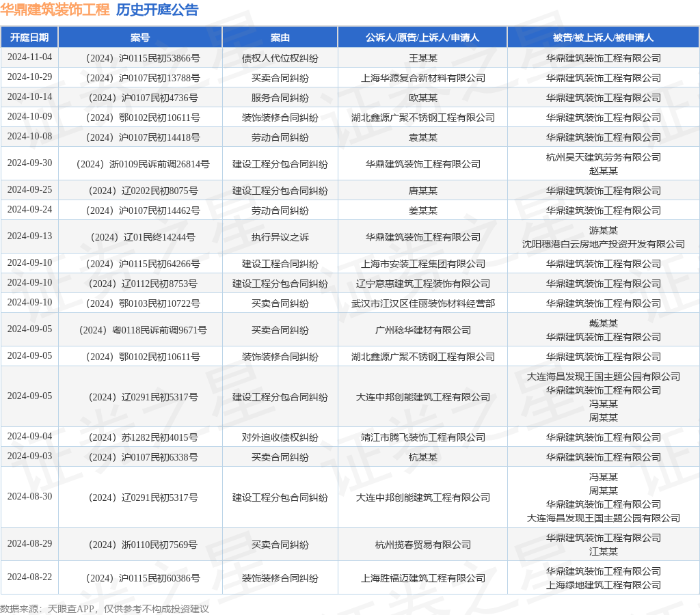
Task: Click plaintiff 靖江市腾飞装饰工程有限公司
Action: pos(422,437)
